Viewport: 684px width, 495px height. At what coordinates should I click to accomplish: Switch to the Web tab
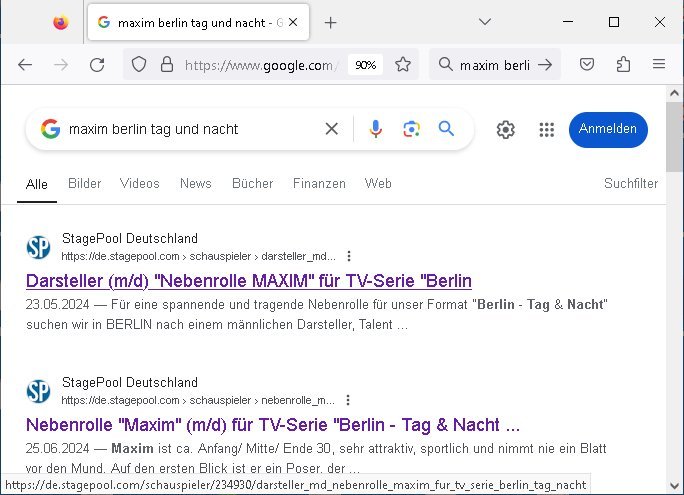378,184
